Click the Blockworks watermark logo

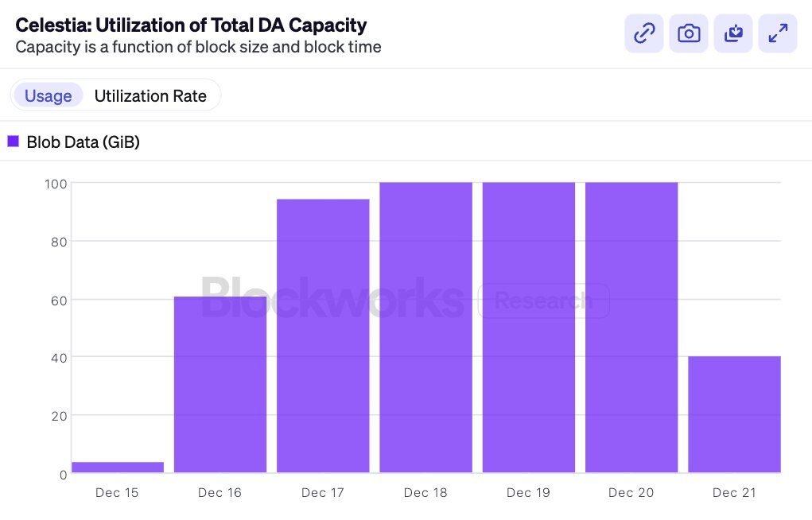point(332,299)
